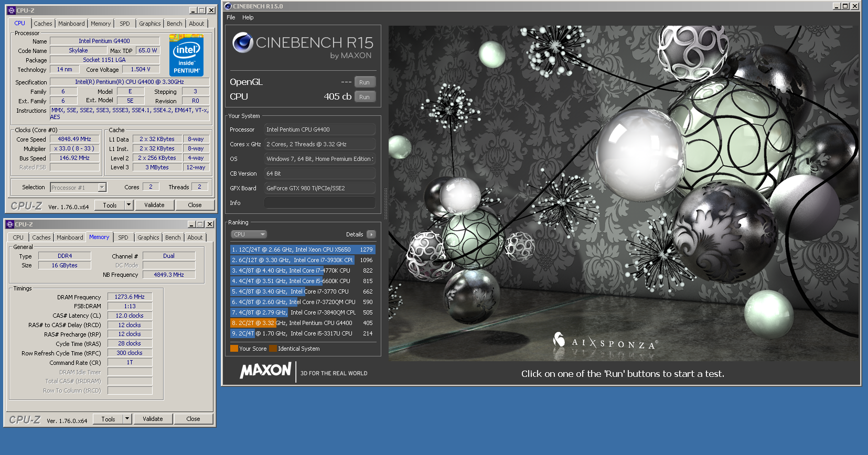Image resolution: width=868 pixels, height=455 pixels.
Task: Click the GFX Board field GeForce GTX 980 Ti
Action: click(x=320, y=188)
